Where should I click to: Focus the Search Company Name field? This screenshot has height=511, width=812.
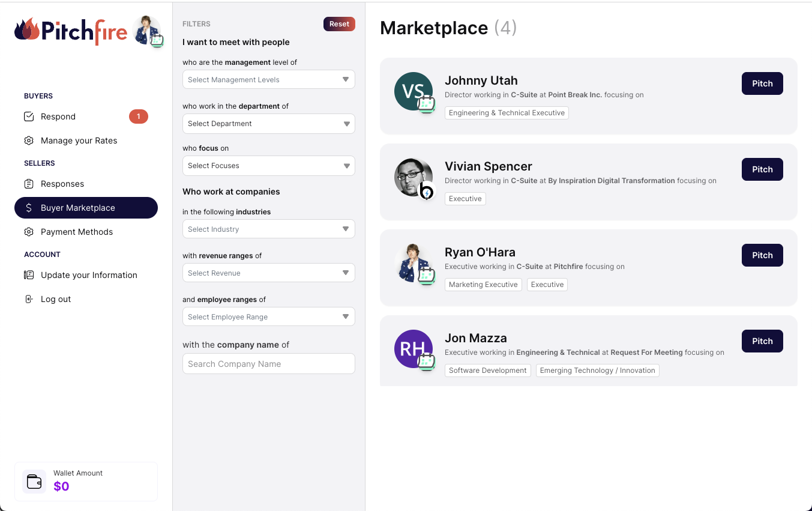click(268, 364)
